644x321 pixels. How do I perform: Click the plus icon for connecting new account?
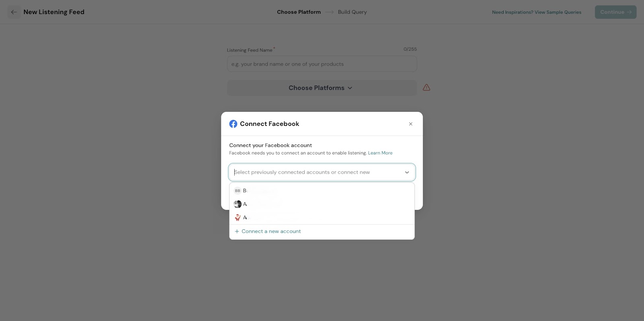[x=237, y=231]
